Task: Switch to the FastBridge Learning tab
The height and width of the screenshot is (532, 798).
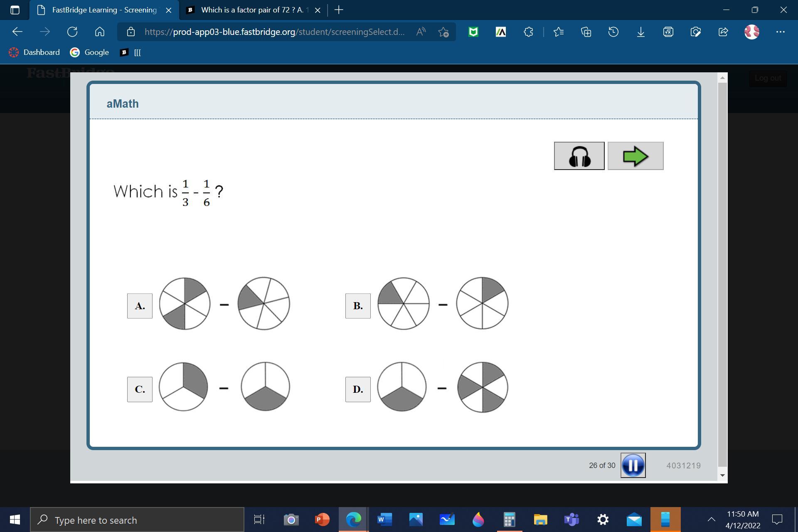Action: click(x=104, y=10)
